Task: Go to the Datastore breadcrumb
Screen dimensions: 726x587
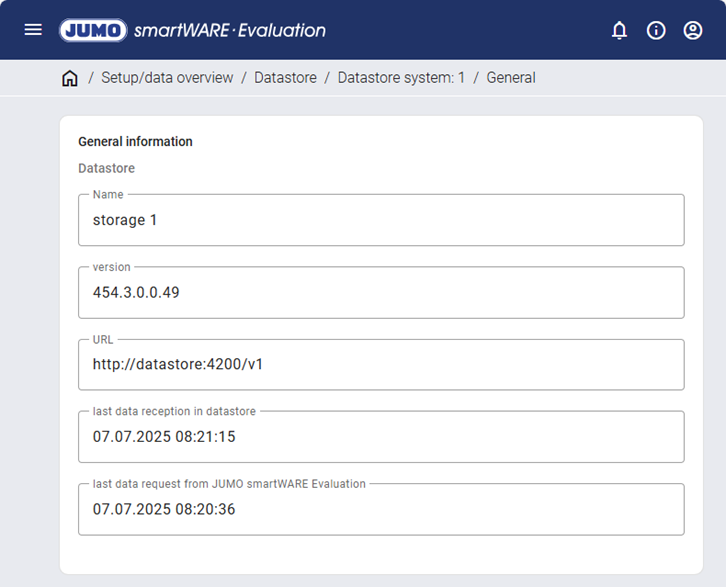Action: tap(285, 78)
